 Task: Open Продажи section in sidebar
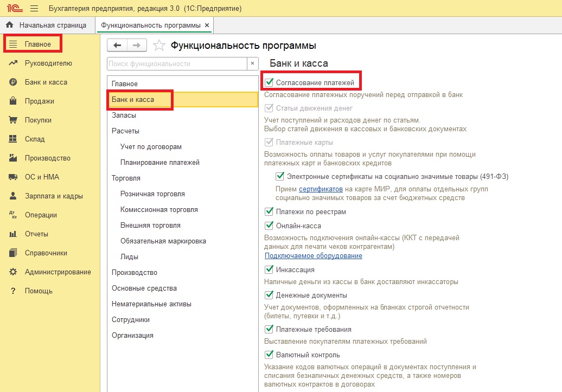click(40, 101)
